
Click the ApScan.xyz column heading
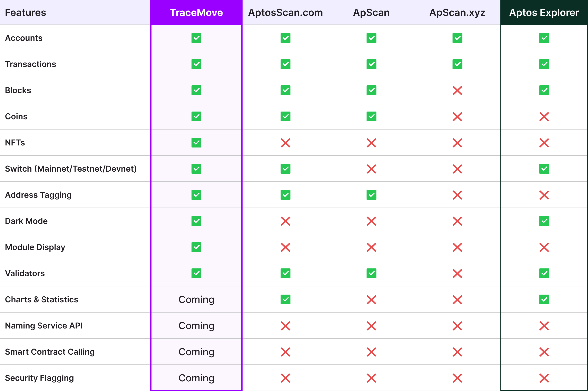457,12
